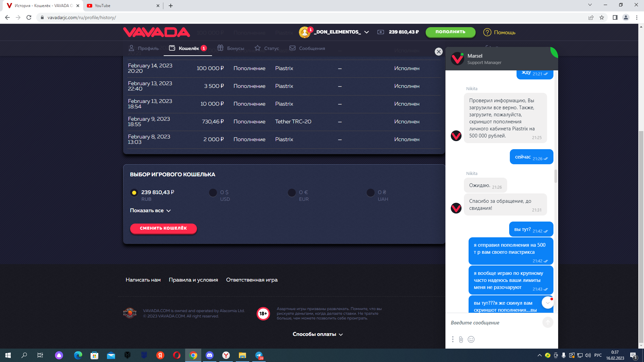Screen dimensions: 644x362
Task: Click the green ПОПОЛНИТЬ deposit button
Action: coord(450,32)
